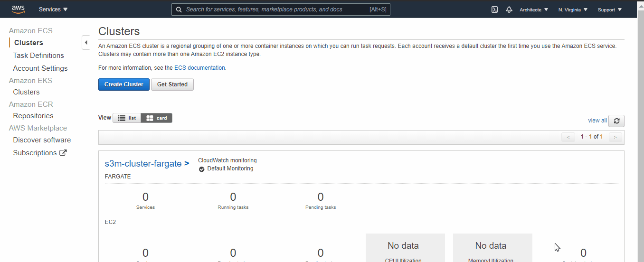Switch to card view
Screen dimensions: 644x262
[x=157, y=118]
